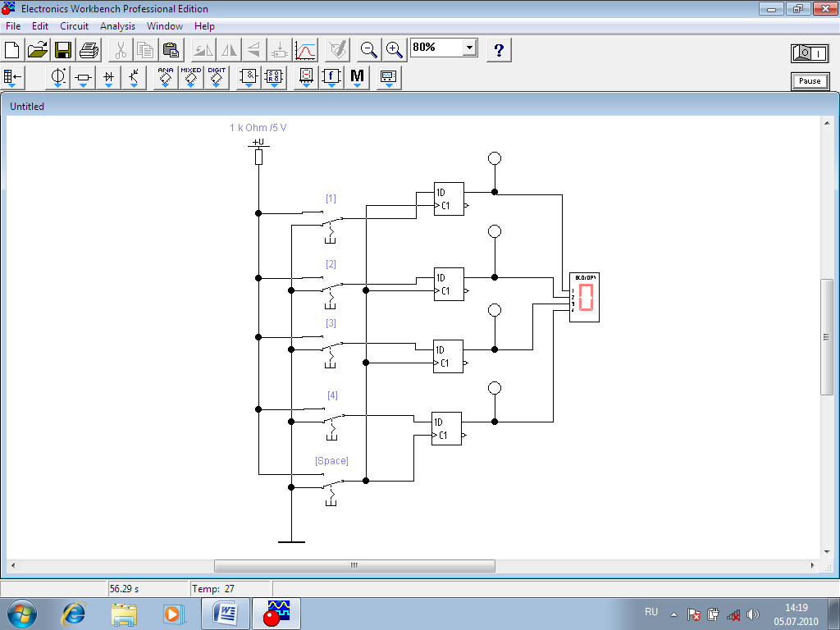Open the Instruments parts bin
Image resolution: width=840 pixels, height=630 pixels.
tap(389, 78)
